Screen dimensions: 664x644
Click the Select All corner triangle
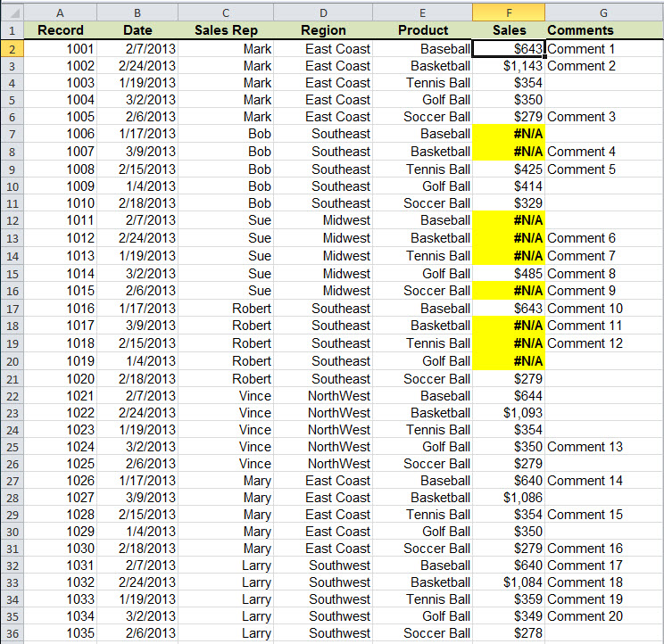pos(12,12)
